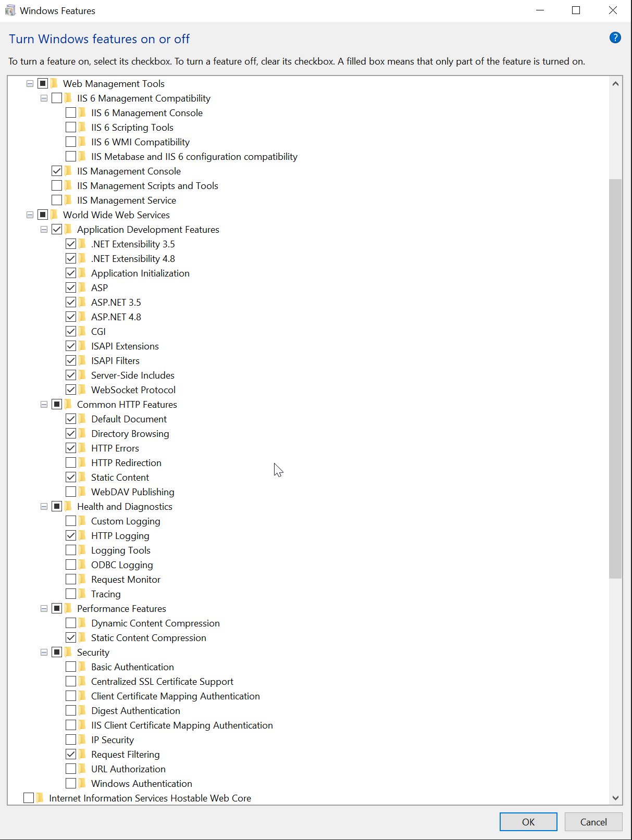Select the 'ODBC Logging' row text

coord(122,565)
